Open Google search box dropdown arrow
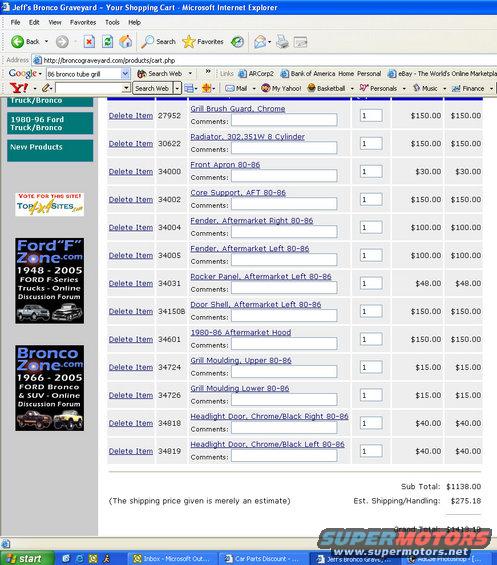The image size is (497, 565). coord(125,74)
